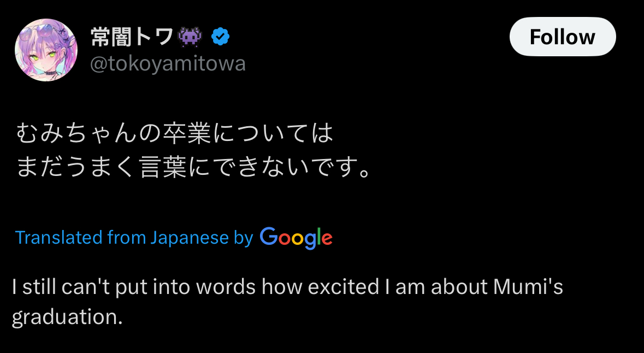The image size is (644, 353).
Task: Open the anime profile avatar picture
Action: pos(46,50)
